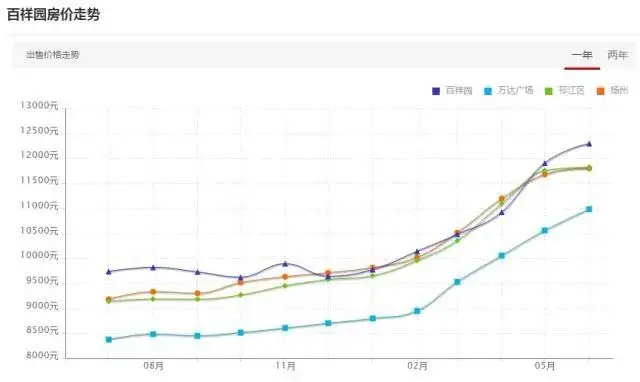Toggle the 扬州 legend label
Viewport: 640px width, 382px height.
click(619, 91)
